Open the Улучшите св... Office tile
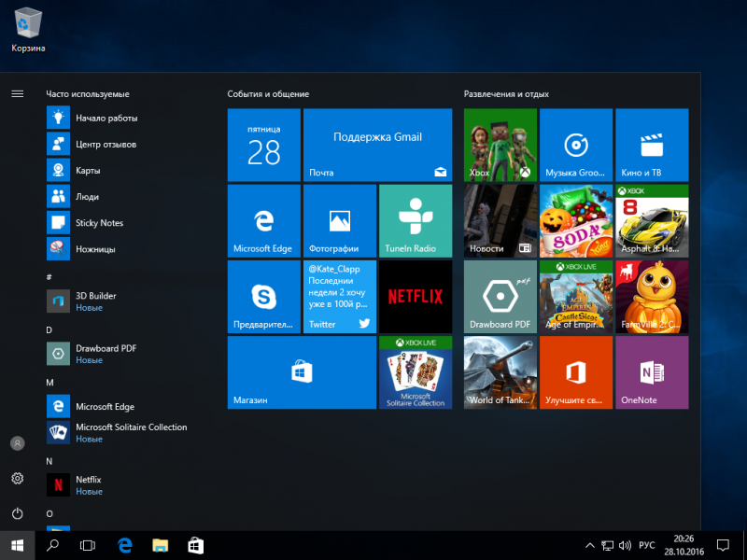The image size is (747, 560). [x=576, y=372]
